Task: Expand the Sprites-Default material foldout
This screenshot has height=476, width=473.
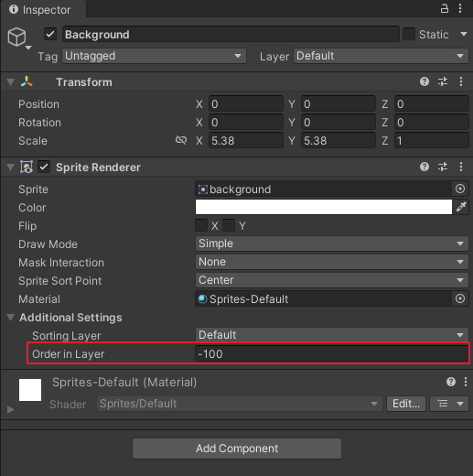Action: (11, 409)
